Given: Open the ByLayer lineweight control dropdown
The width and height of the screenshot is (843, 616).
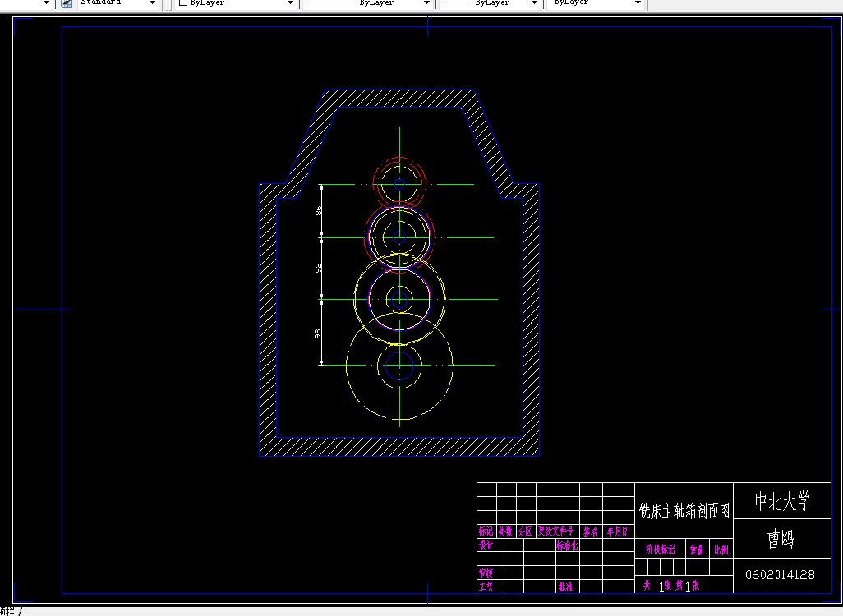Looking at the screenshot, I should click(534, 2).
